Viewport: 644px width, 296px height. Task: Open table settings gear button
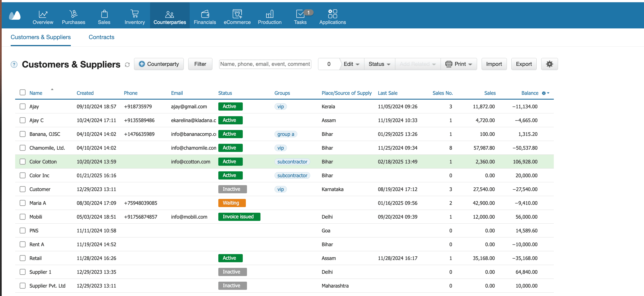coord(549,64)
